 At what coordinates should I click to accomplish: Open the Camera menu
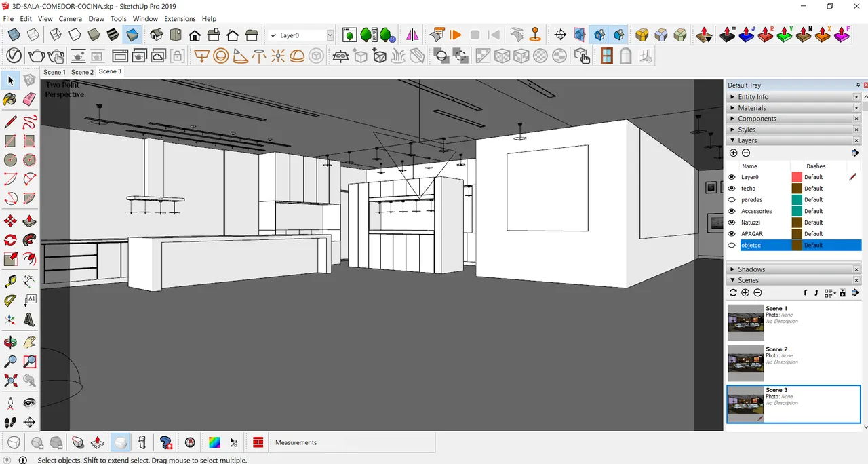click(71, 19)
